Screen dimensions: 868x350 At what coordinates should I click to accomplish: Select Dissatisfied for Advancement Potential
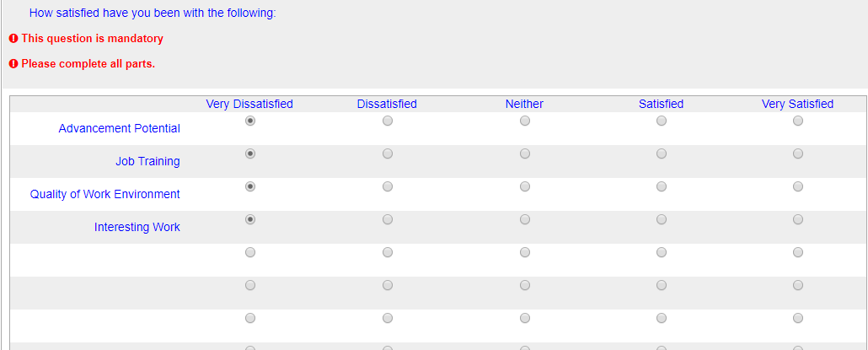[387, 121]
